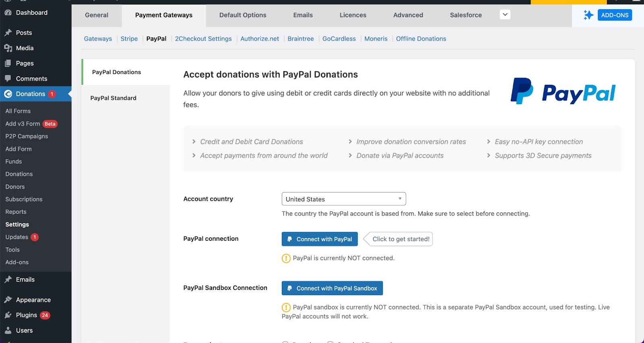Click 'Easy no-API key connection' feature text
This screenshot has width=644, height=343.
[539, 142]
